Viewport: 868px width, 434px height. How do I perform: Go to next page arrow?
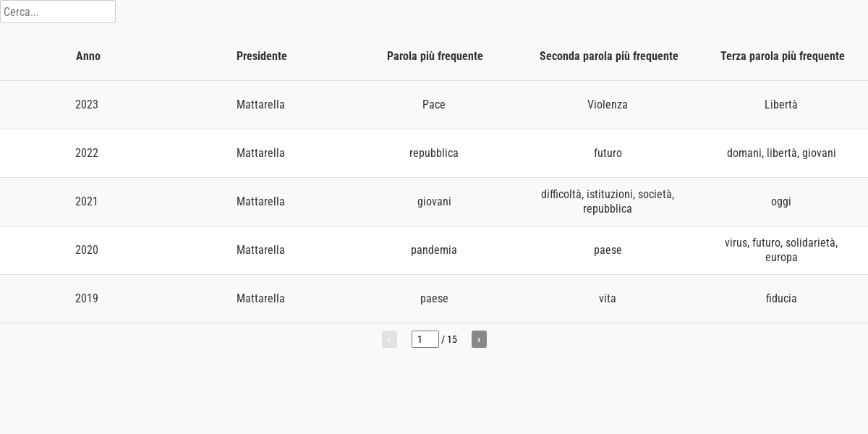pyautogui.click(x=479, y=339)
